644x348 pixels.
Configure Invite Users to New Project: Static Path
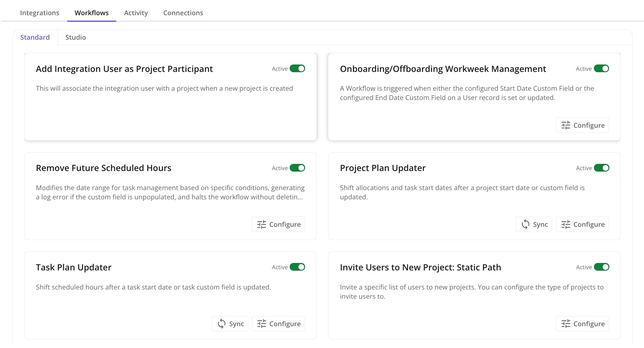point(582,324)
